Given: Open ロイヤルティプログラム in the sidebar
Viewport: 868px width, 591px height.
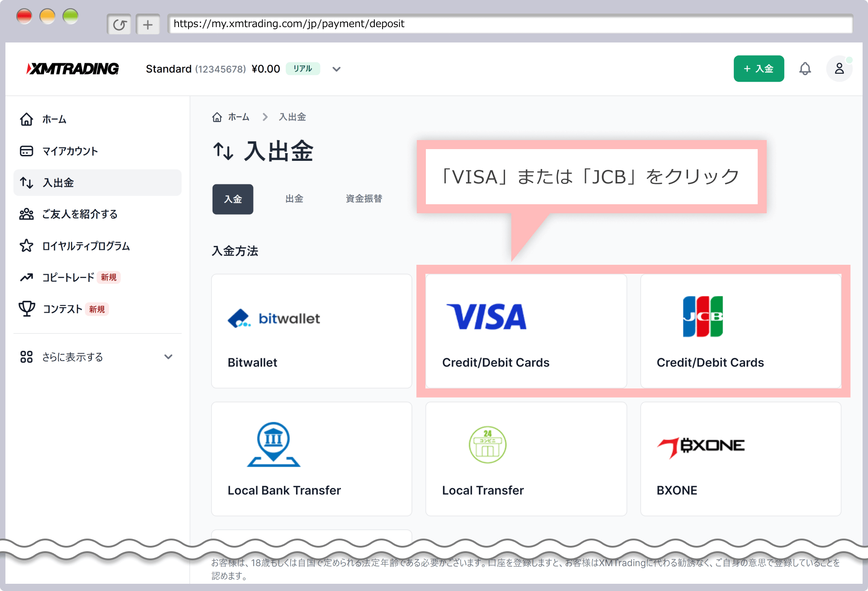Looking at the screenshot, I should pos(86,246).
